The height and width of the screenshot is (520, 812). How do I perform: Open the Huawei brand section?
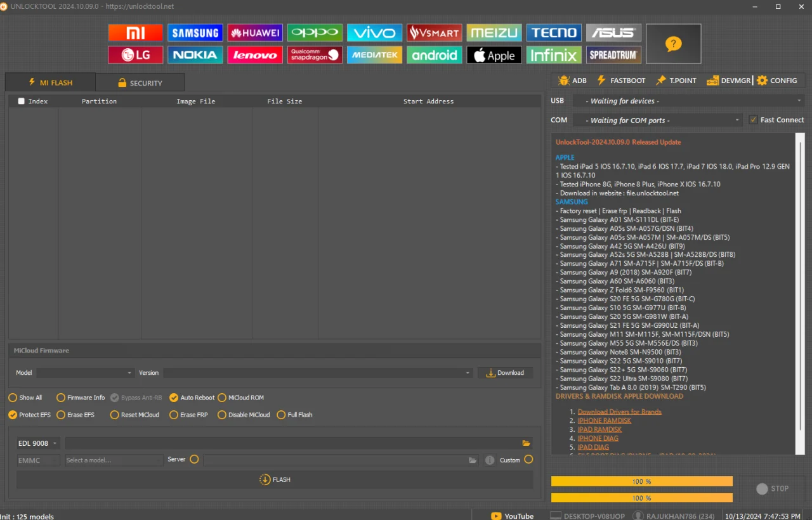[x=255, y=33]
